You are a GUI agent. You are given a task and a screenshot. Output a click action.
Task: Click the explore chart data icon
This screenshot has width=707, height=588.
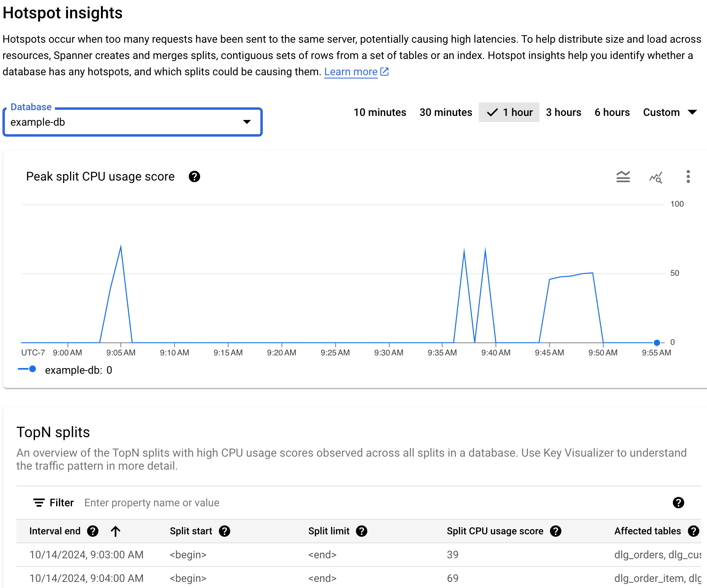click(656, 177)
